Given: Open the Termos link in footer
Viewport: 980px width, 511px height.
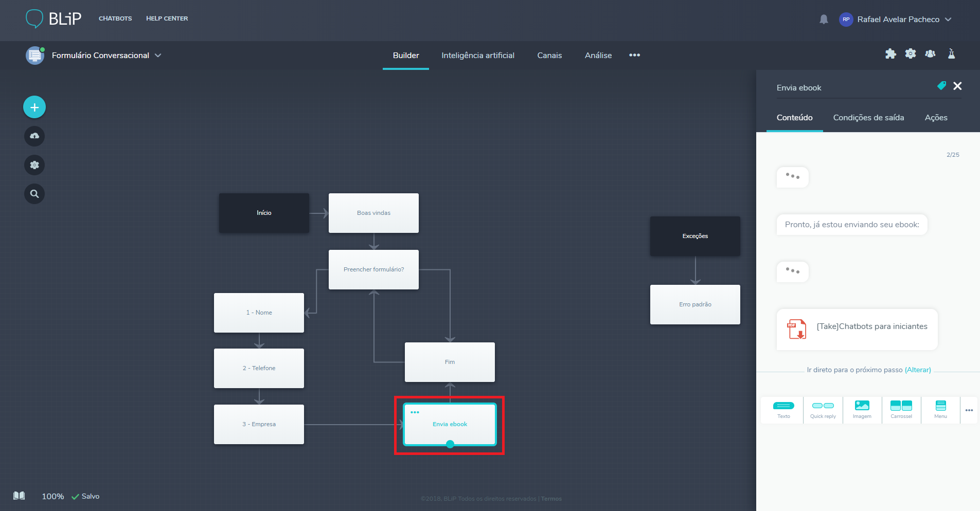Looking at the screenshot, I should [551, 499].
